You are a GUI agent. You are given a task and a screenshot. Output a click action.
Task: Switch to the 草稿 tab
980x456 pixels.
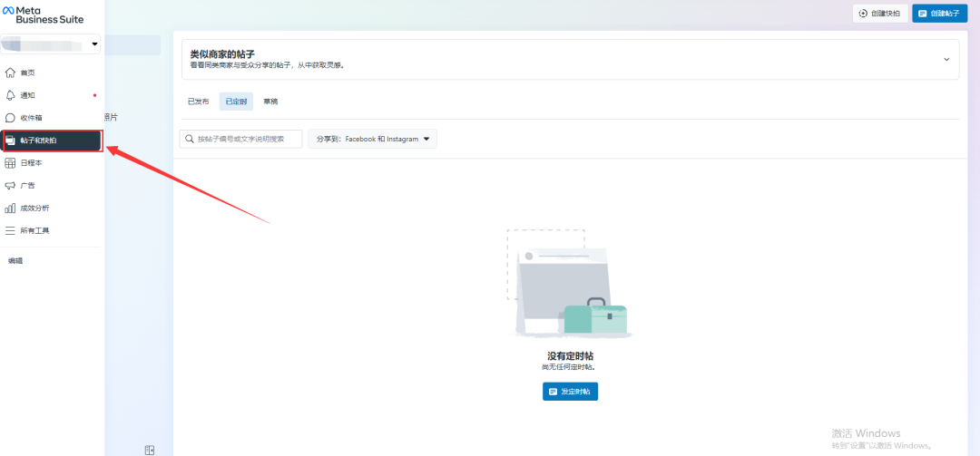tap(270, 102)
